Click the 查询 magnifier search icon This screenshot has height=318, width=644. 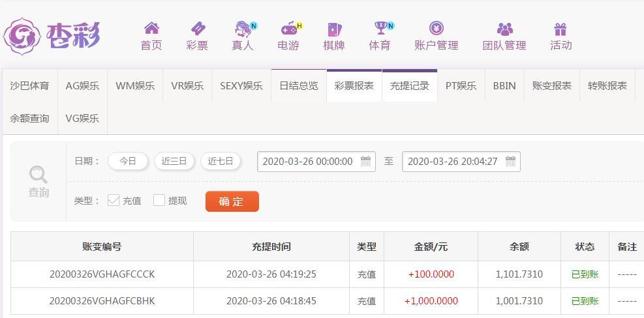click(38, 175)
